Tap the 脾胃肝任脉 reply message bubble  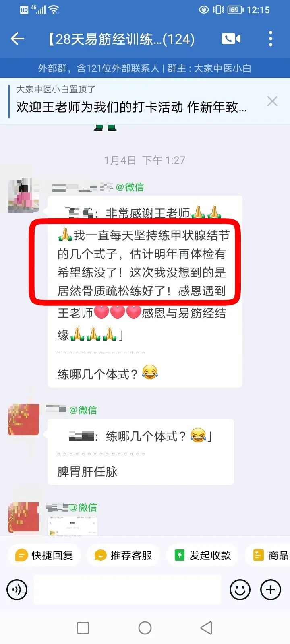pyautogui.click(x=141, y=452)
